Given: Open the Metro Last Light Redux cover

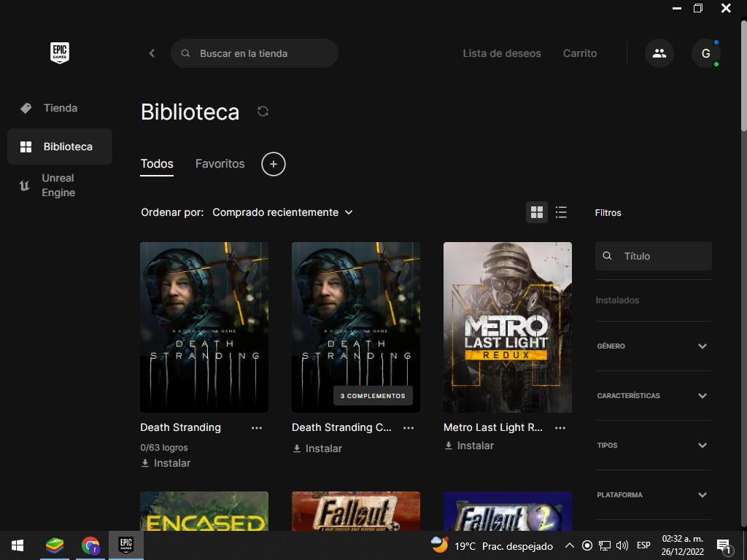Looking at the screenshot, I should tap(508, 327).
